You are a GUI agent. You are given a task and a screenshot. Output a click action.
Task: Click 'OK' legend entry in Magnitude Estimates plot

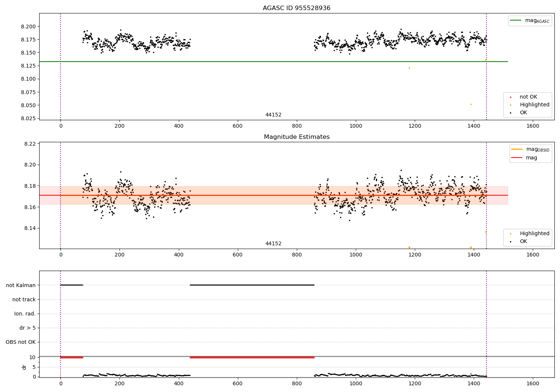tap(523, 242)
